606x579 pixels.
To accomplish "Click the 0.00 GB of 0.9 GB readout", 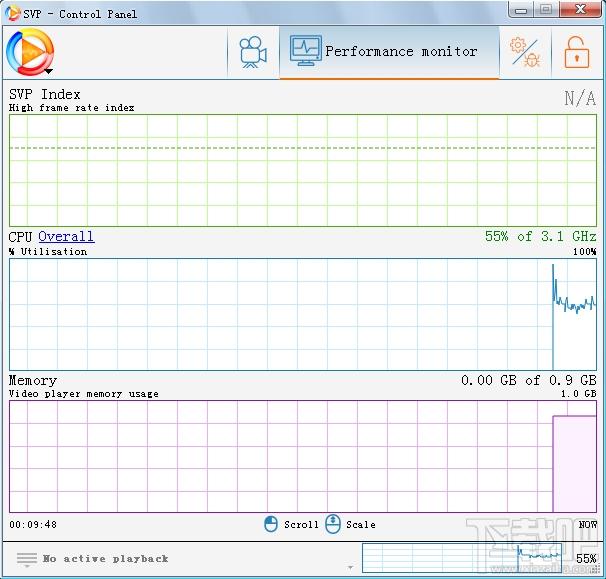I will click(x=529, y=380).
